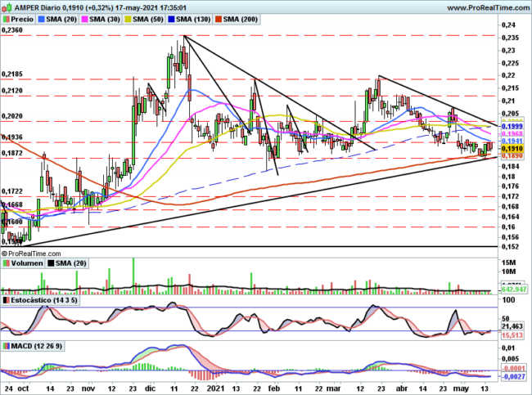This screenshot has height=395, width=532.
Task: Click the © ProRealTime.com copyright text
Action: click(31, 254)
